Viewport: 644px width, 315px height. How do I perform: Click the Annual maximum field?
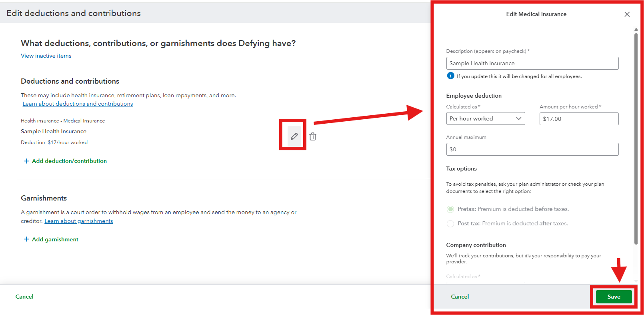coord(532,149)
